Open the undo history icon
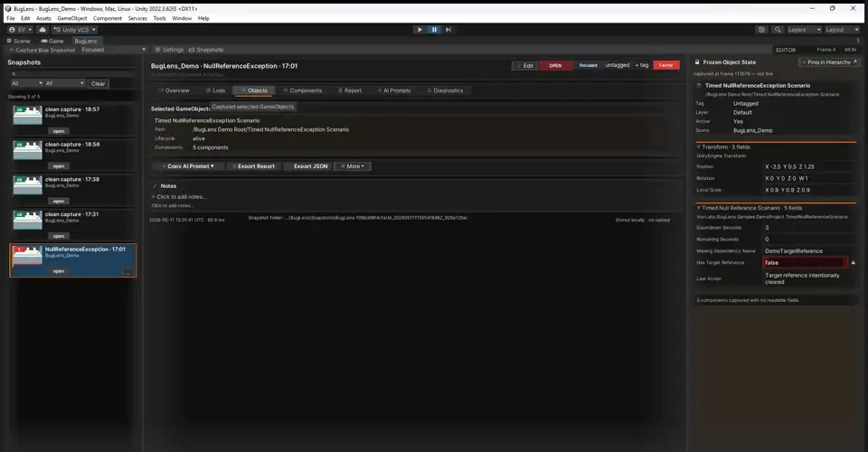The width and height of the screenshot is (868, 452). coord(761,29)
